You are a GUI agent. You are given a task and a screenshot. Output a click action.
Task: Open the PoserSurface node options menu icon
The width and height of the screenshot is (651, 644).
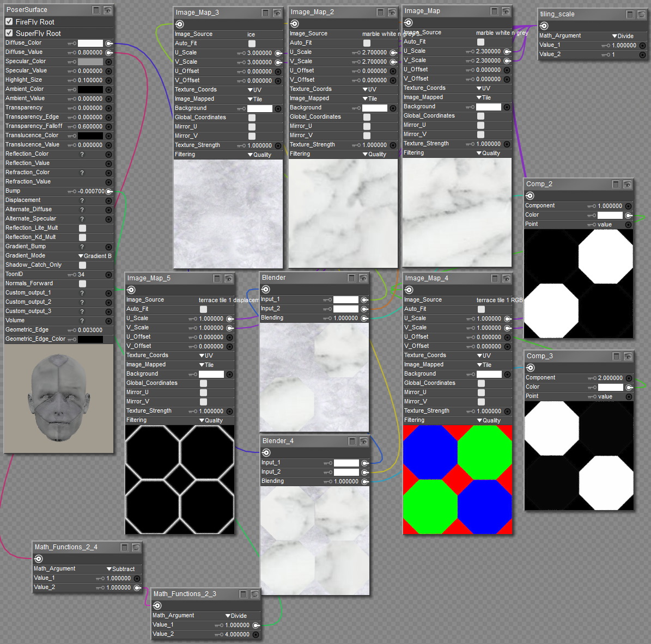(96, 10)
